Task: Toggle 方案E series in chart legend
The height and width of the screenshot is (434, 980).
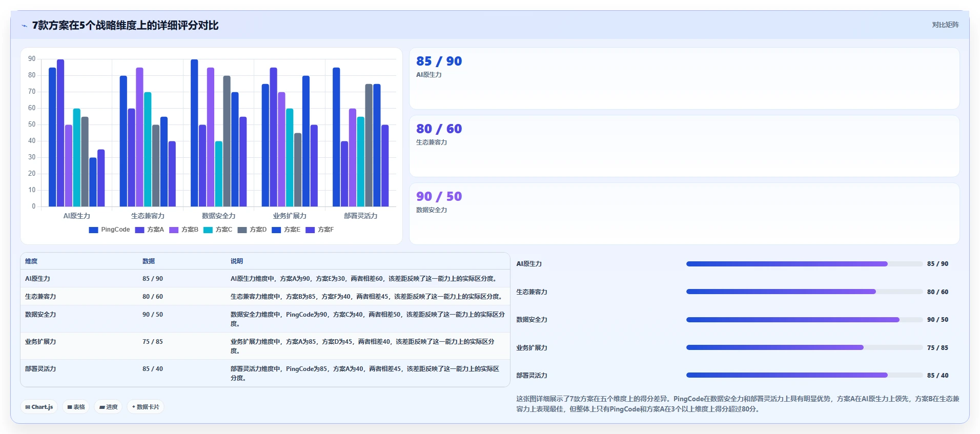Action: coord(286,230)
